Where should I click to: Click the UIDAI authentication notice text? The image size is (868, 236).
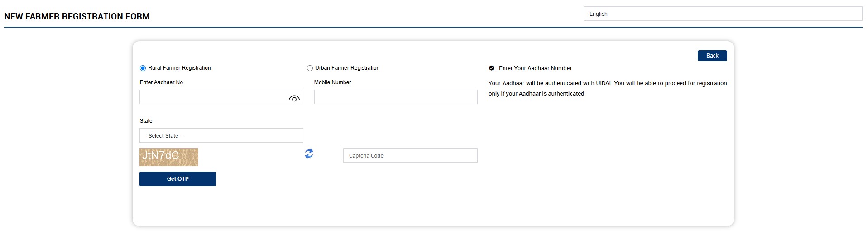click(x=608, y=88)
